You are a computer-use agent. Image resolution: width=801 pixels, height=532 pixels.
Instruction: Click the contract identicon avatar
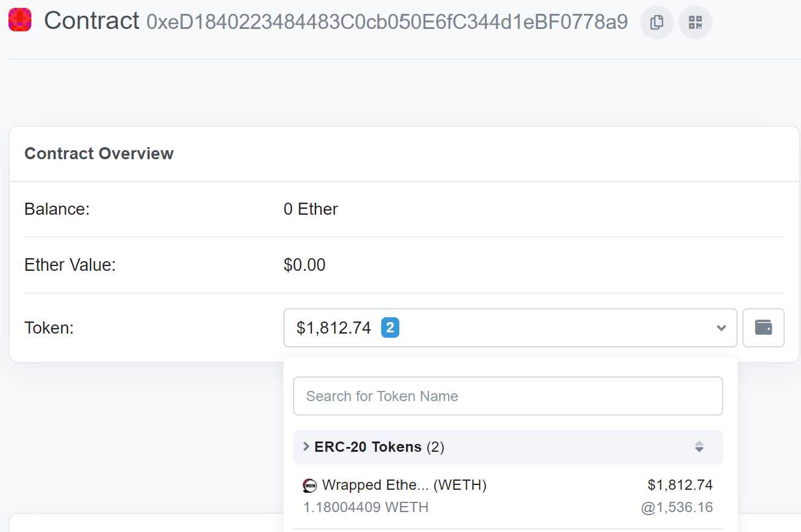click(20, 21)
